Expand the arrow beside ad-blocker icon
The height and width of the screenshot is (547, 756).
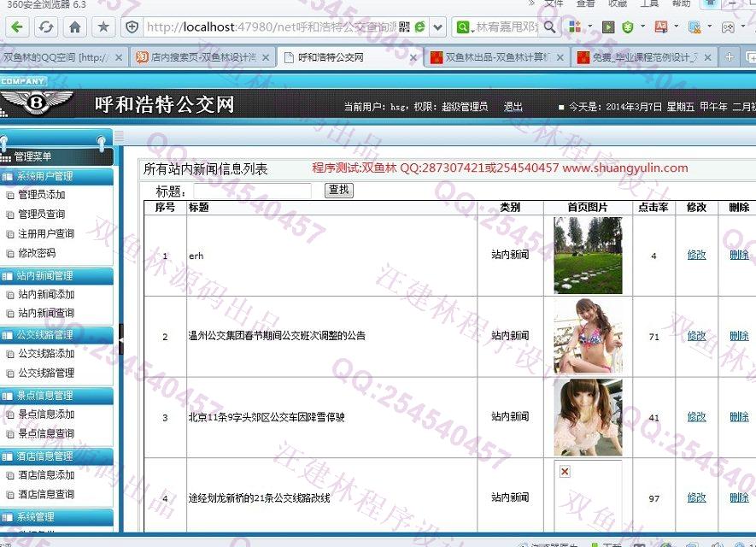pos(709,26)
